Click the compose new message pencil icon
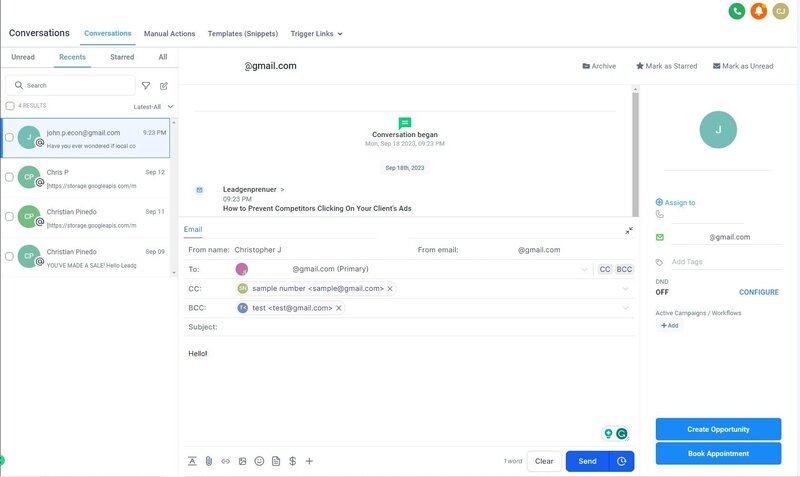The image size is (800, 477). pos(164,86)
